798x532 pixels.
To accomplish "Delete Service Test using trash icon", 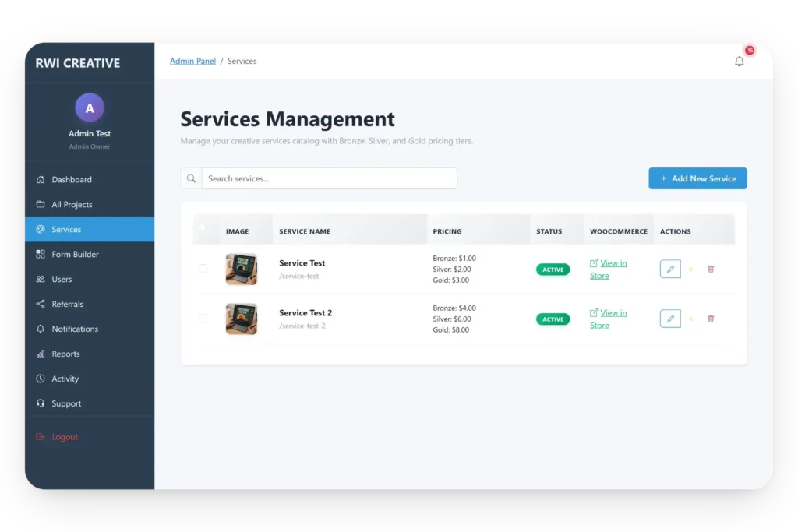I will pyautogui.click(x=711, y=269).
